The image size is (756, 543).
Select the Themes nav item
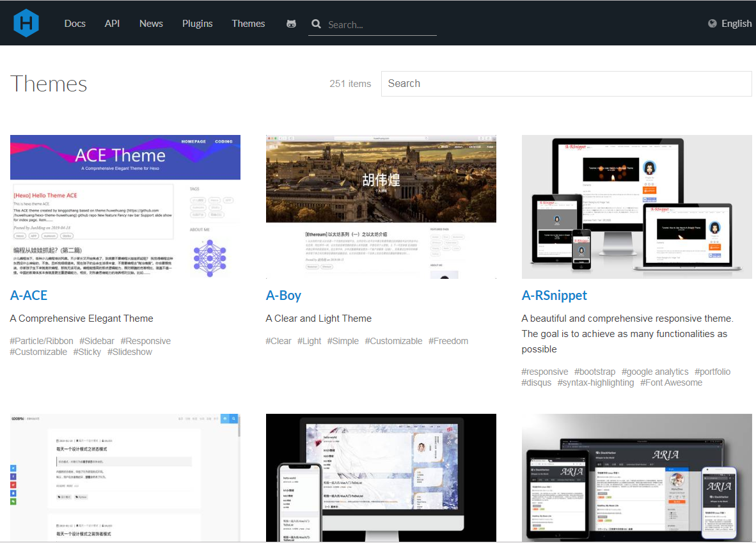point(248,24)
